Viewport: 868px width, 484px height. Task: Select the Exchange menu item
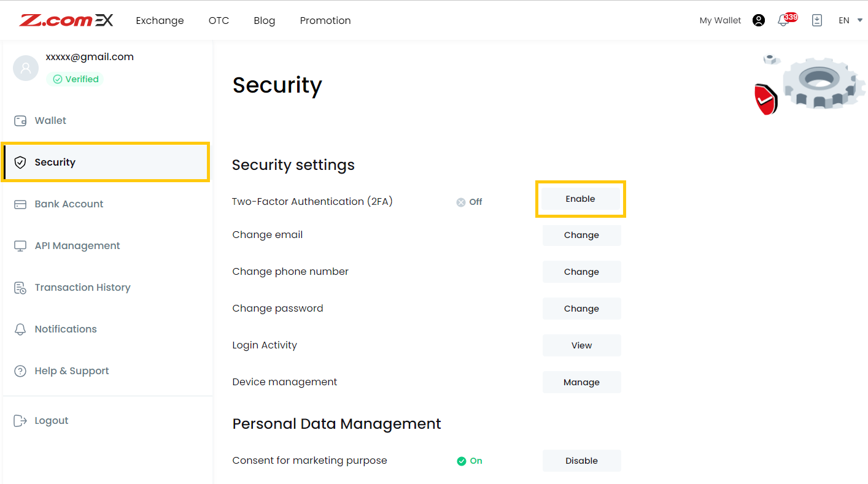(x=160, y=20)
